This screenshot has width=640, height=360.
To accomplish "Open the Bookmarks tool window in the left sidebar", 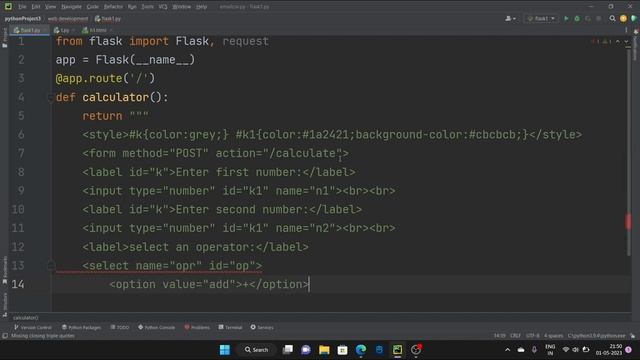I will click(4, 270).
